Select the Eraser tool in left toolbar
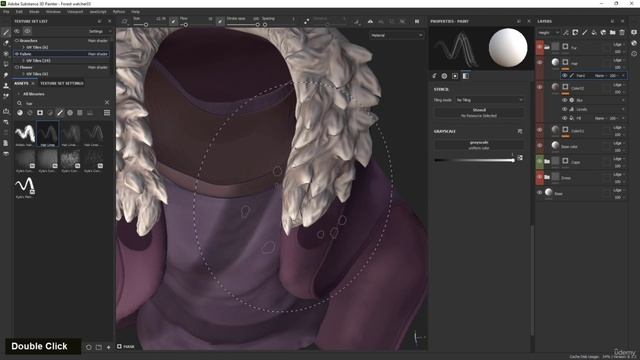The height and width of the screenshot is (360, 640). click(x=6, y=43)
